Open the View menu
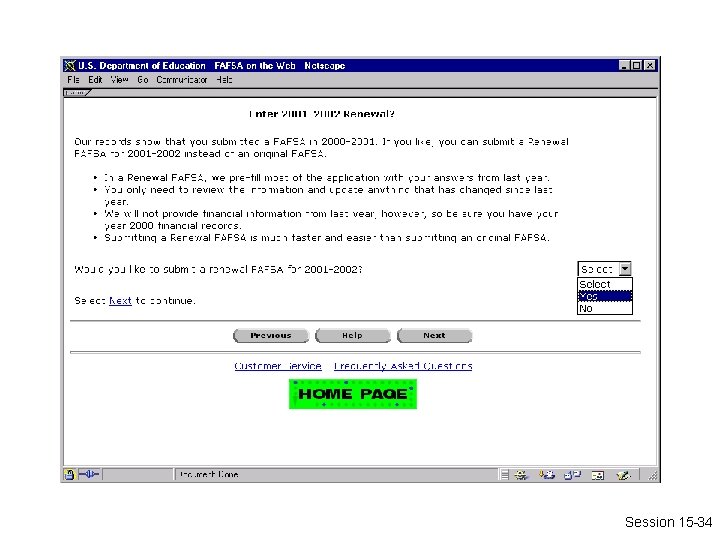The width and height of the screenshot is (720, 540). click(x=119, y=79)
